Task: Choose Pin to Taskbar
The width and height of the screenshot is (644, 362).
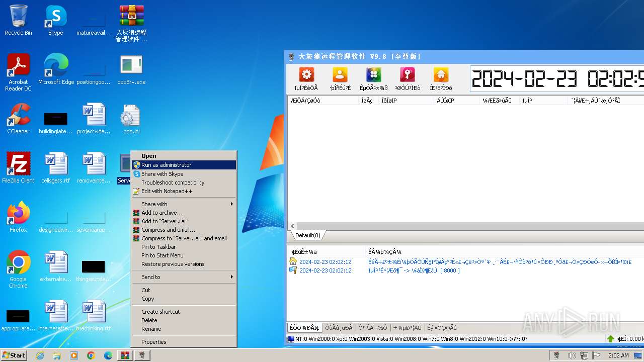Action: pos(184,247)
